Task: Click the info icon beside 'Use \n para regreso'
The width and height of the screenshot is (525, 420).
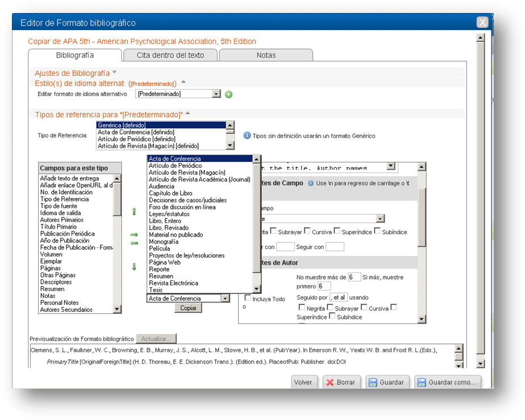Action: coord(310,183)
